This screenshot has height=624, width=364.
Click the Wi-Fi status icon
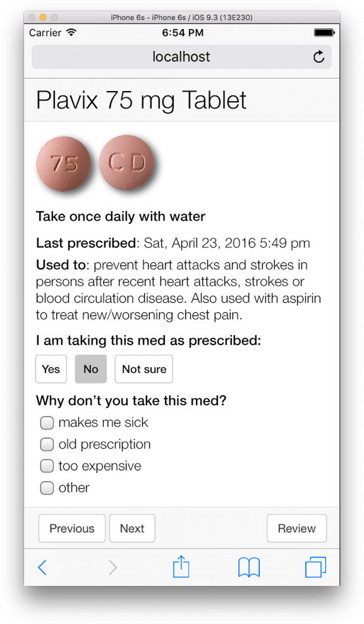[71, 32]
